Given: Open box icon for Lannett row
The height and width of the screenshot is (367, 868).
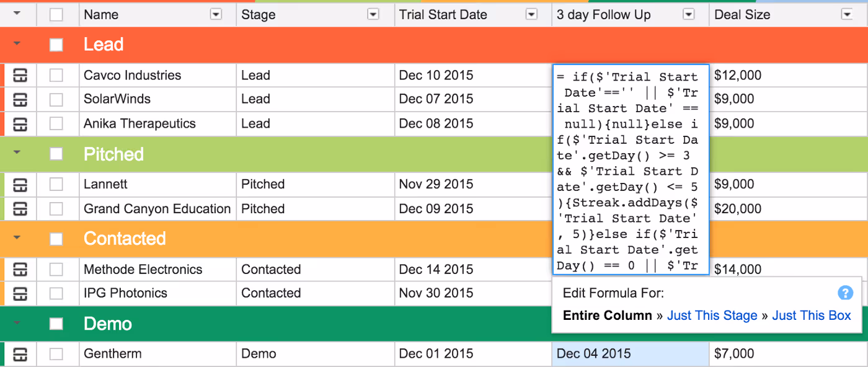Looking at the screenshot, I should tap(20, 185).
